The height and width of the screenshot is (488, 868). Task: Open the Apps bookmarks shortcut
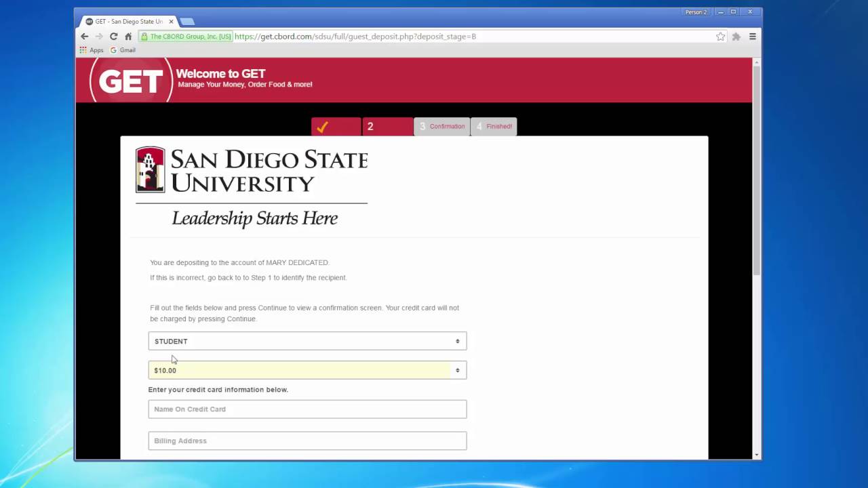[92, 50]
